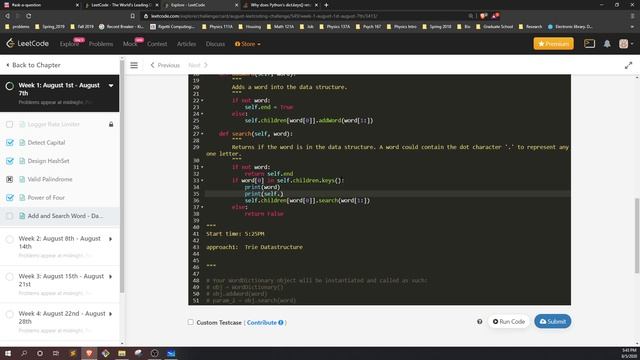Open the playground terminal icon

(589, 43)
